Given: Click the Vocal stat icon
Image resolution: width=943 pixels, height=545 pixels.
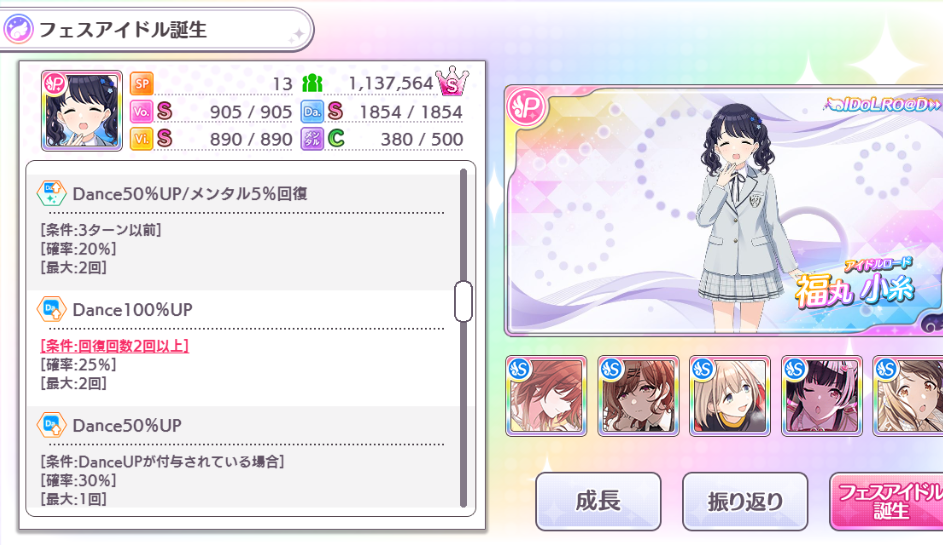Looking at the screenshot, I should 141,111.
